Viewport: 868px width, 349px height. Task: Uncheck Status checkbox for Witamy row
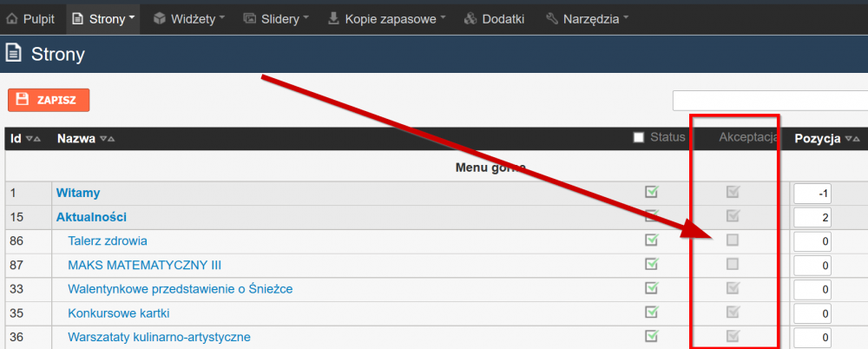coord(652,192)
